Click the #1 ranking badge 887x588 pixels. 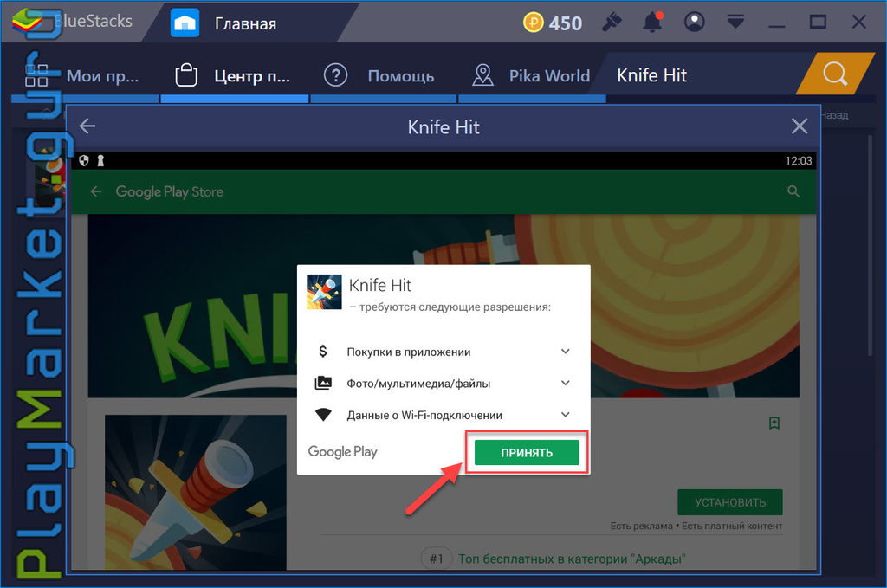tap(437, 559)
